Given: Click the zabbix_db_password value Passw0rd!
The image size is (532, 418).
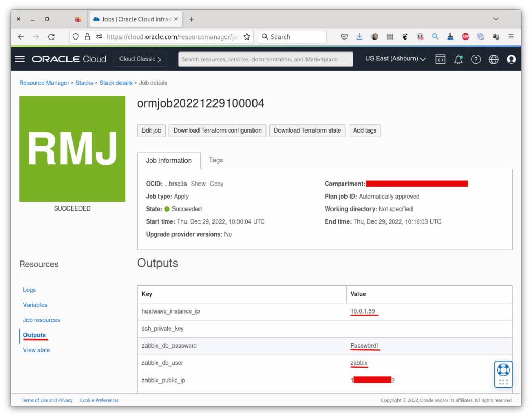Looking at the screenshot, I should (364, 346).
